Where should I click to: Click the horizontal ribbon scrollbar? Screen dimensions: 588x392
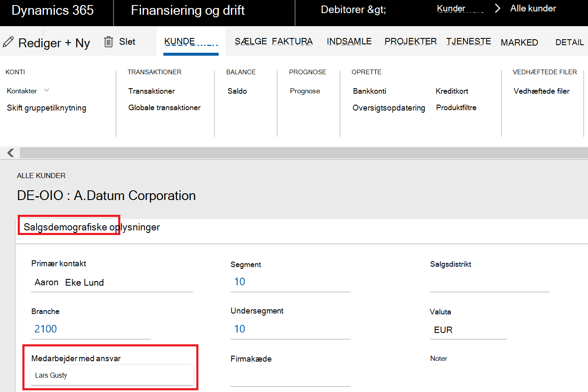coord(303,153)
